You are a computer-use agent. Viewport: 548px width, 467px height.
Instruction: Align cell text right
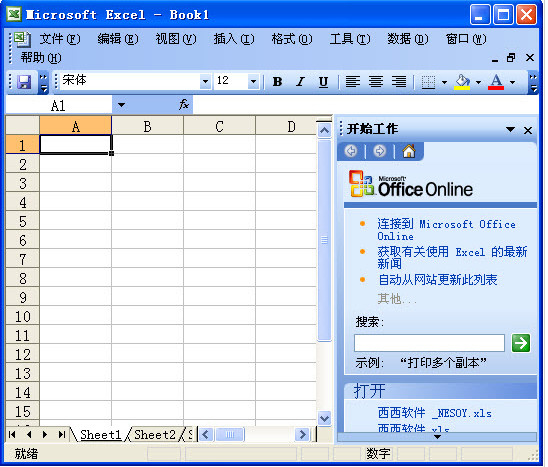click(x=399, y=82)
